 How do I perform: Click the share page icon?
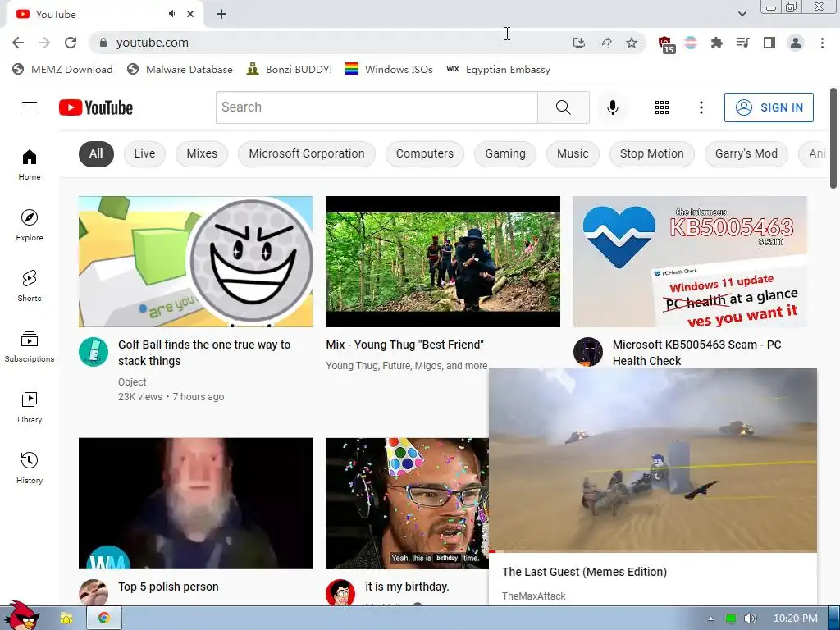point(605,43)
